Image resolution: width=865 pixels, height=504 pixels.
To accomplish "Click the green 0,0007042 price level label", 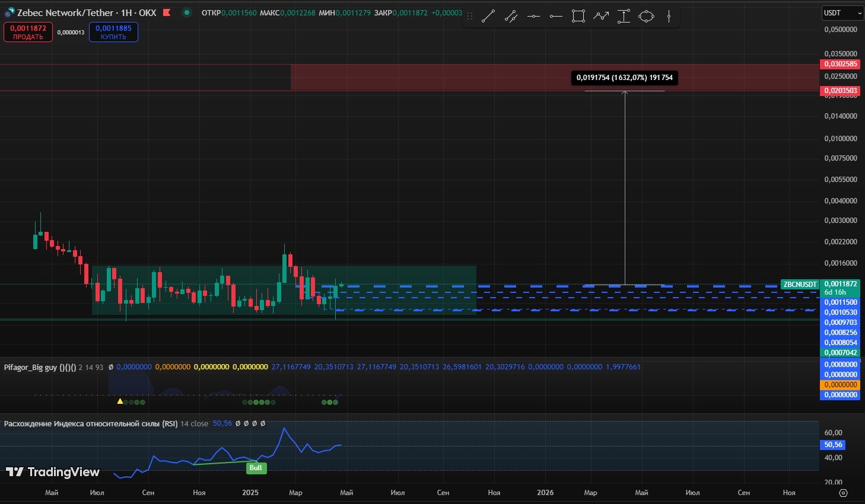I will click(841, 353).
